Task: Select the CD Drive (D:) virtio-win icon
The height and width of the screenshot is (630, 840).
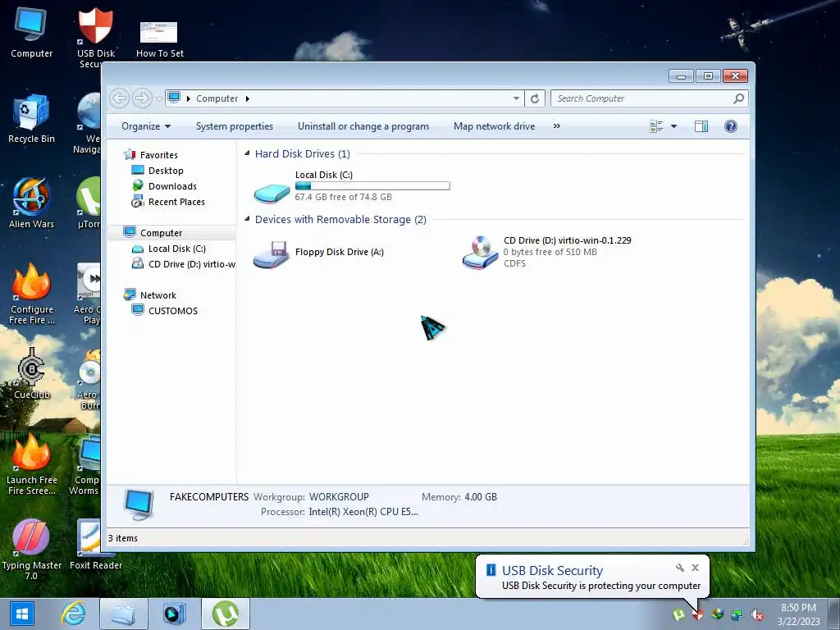Action: (481, 253)
